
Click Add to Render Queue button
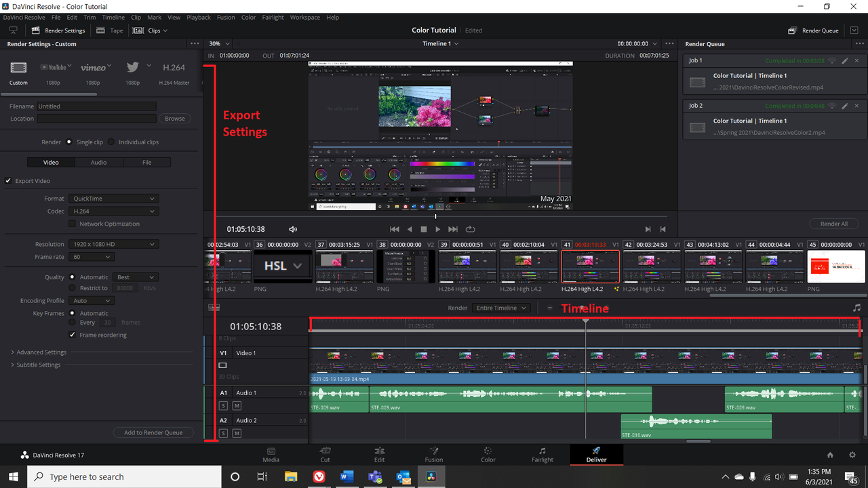(153, 432)
